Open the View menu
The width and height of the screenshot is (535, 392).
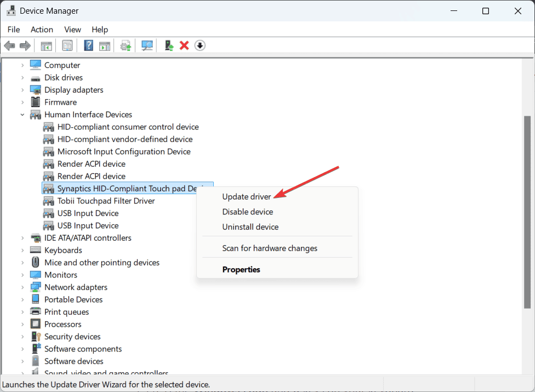pyautogui.click(x=72, y=30)
